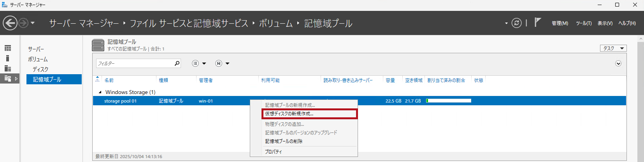The height and width of the screenshot is (162, 644).
Task: Click the storage pool header icon
Action: [98, 45]
